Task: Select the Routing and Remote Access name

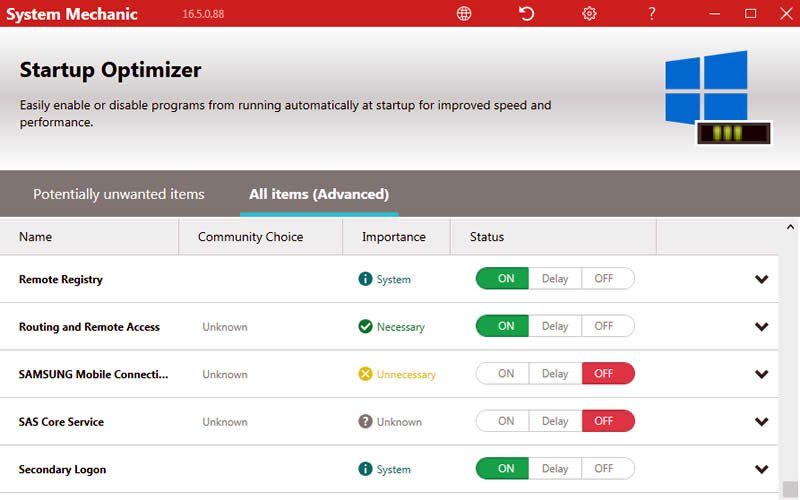Action: (89, 327)
